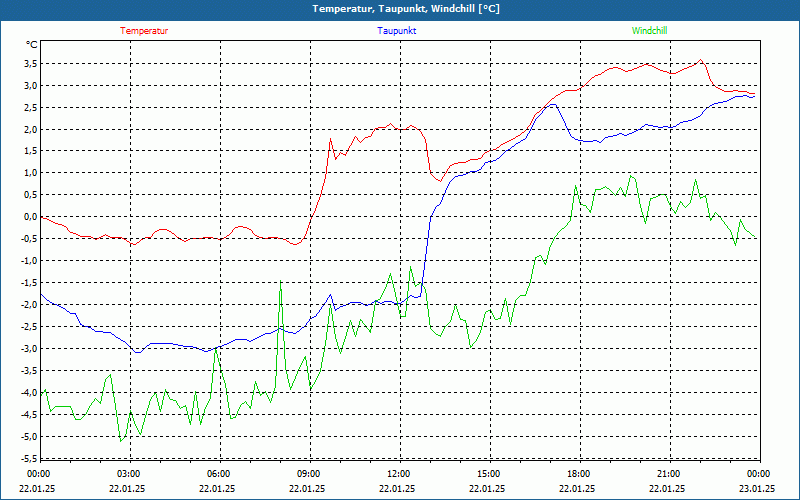Image resolution: width=800 pixels, height=500 pixels.
Task: Click the °C unit label above the y-axis
Action: (x=32, y=45)
